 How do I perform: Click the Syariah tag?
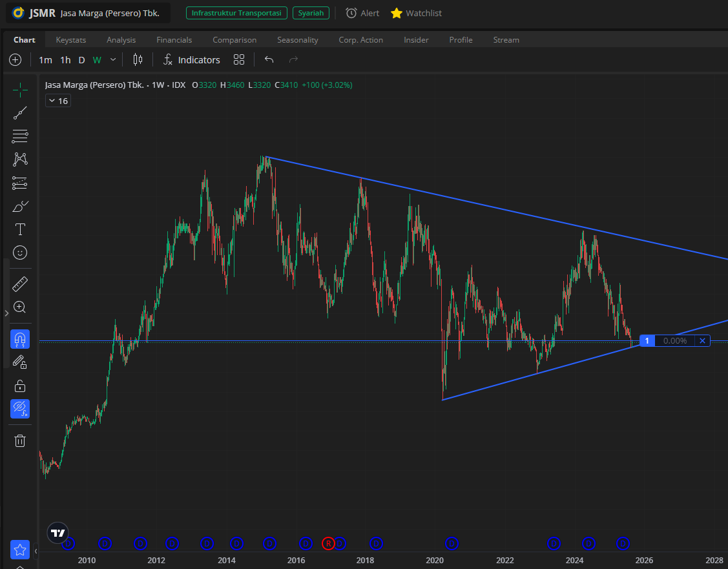coord(311,13)
